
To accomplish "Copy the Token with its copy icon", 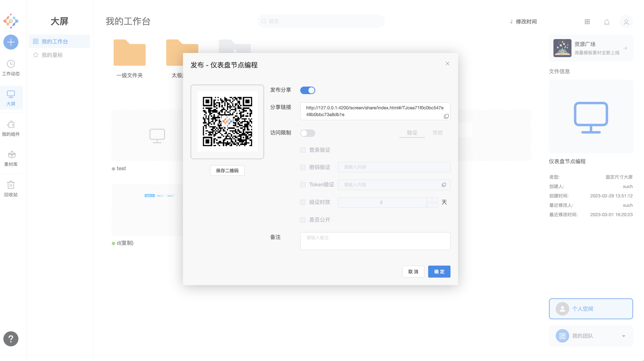I will pos(444,184).
